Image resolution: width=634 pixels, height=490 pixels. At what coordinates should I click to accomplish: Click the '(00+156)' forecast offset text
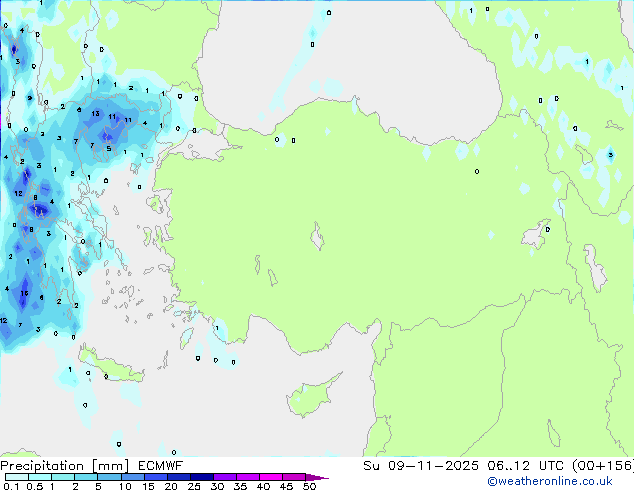click(602, 466)
